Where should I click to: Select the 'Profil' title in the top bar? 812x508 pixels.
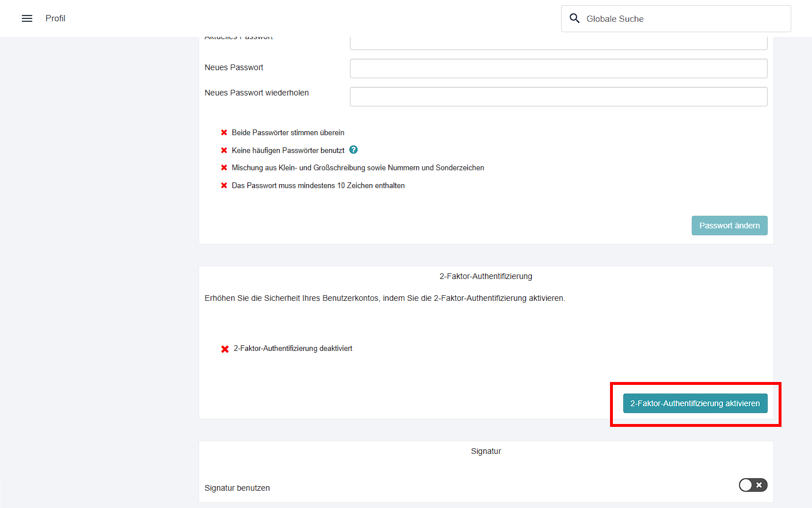click(x=55, y=18)
